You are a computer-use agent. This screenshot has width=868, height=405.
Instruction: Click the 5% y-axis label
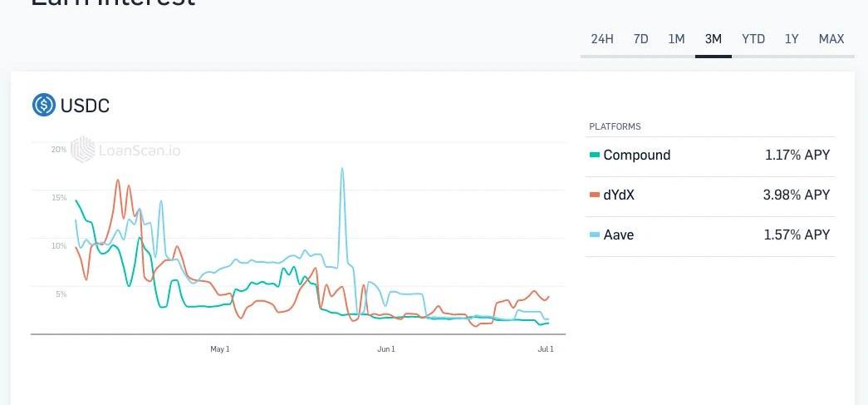61,294
